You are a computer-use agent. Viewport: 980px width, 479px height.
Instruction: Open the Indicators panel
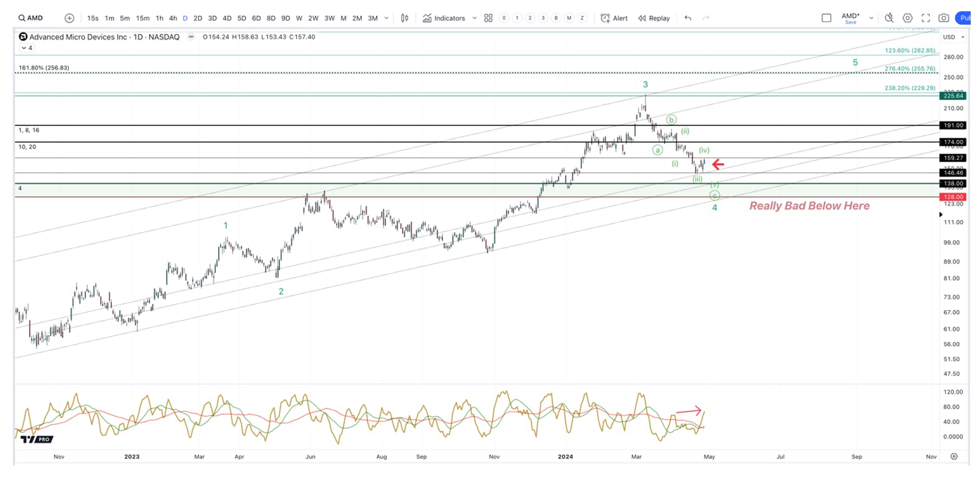(x=444, y=18)
